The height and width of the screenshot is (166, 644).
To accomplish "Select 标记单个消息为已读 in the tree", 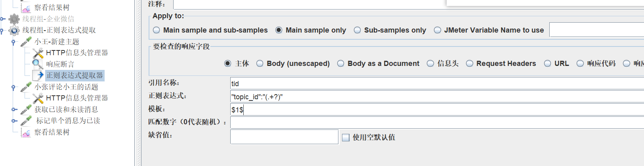I will [68, 121].
